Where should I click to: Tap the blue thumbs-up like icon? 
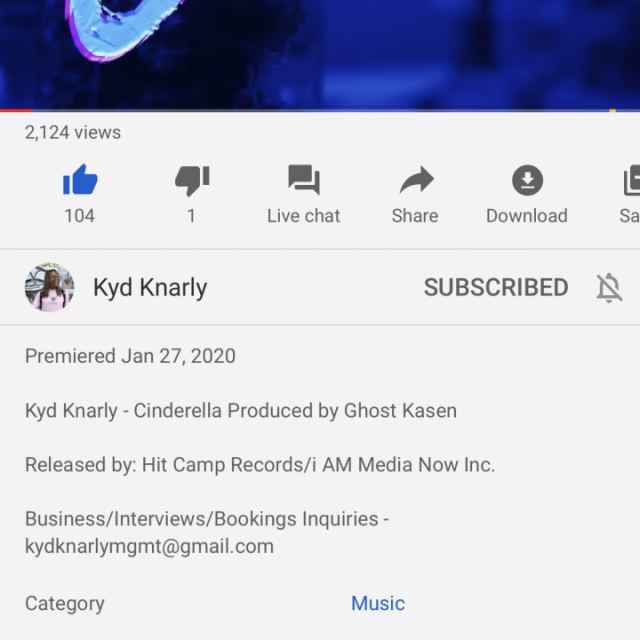pos(80,180)
